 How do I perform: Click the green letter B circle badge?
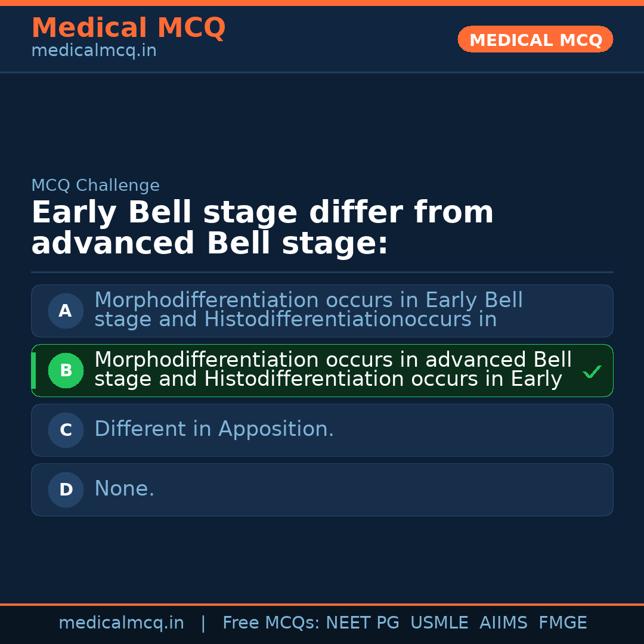click(66, 370)
